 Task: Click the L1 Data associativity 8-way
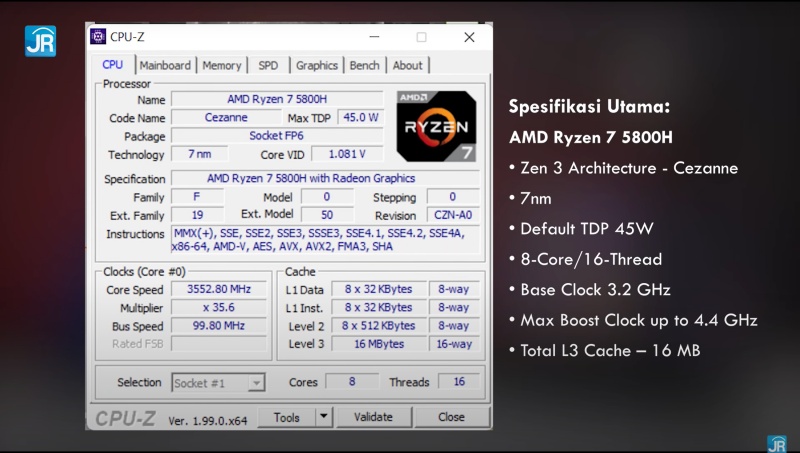pos(454,289)
